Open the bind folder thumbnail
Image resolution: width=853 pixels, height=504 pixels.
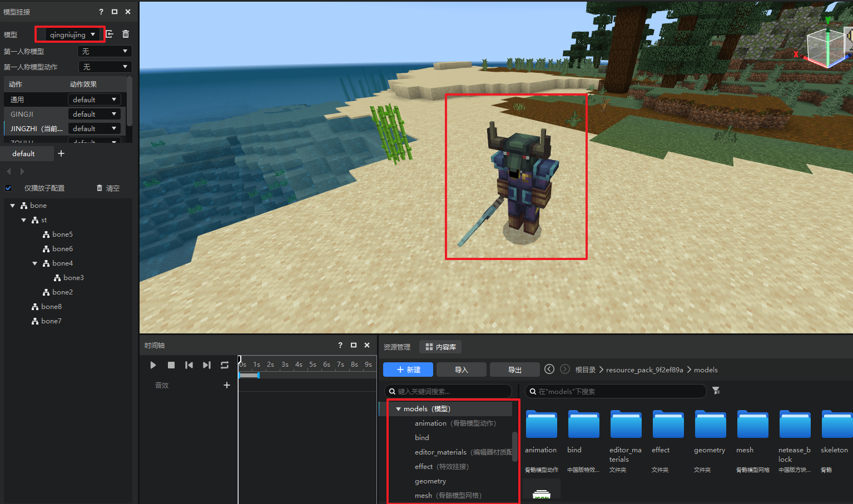[583, 425]
